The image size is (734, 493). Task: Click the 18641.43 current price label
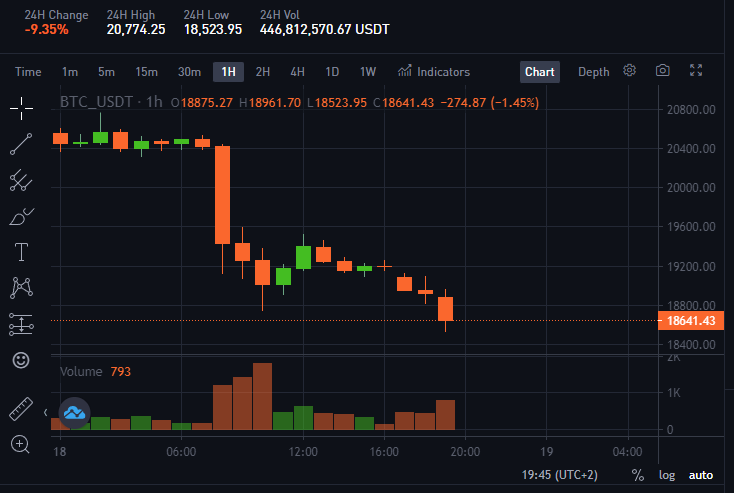[x=691, y=321]
